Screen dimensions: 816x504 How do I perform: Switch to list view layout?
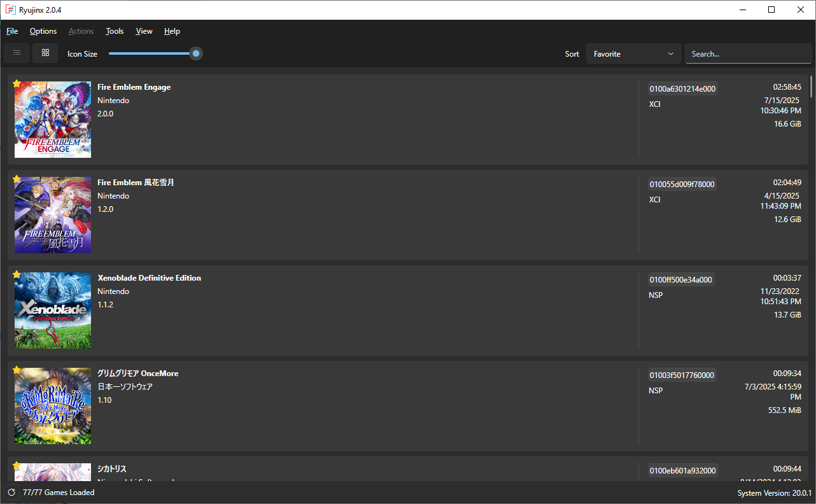[x=17, y=53]
